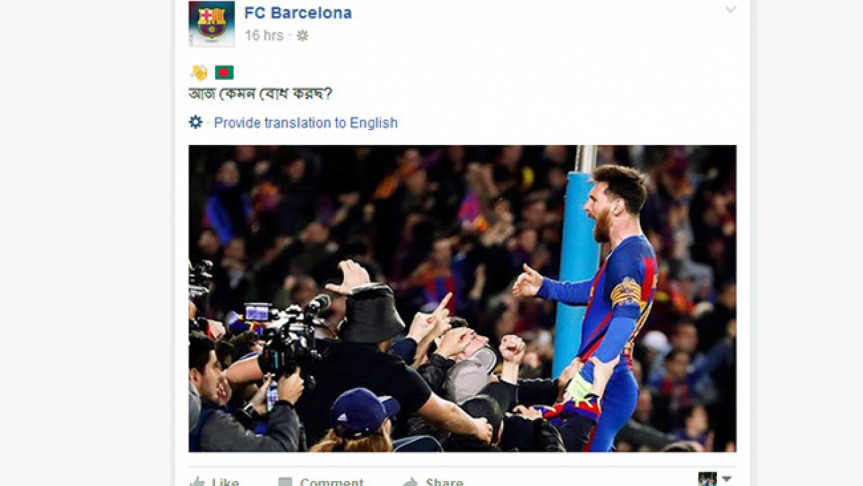The image size is (863, 486).
Task: Click the Like label under the photo
Action: click(225, 482)
